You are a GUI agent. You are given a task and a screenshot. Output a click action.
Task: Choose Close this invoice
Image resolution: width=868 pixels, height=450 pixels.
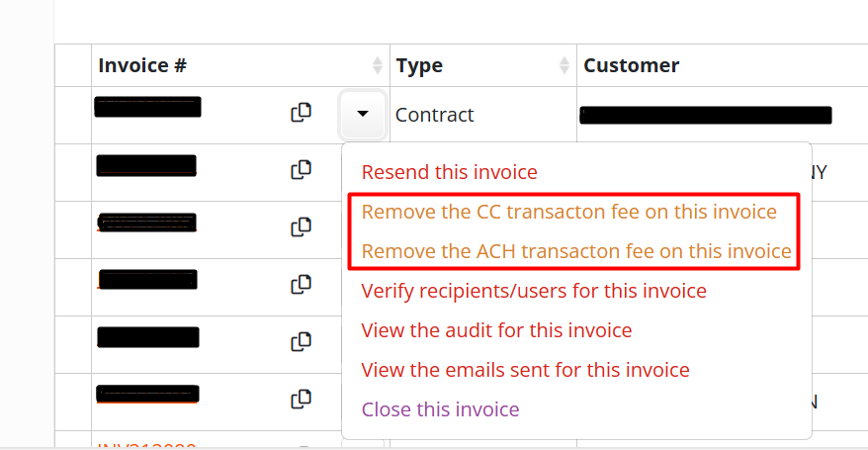click(x=440, y=409)
